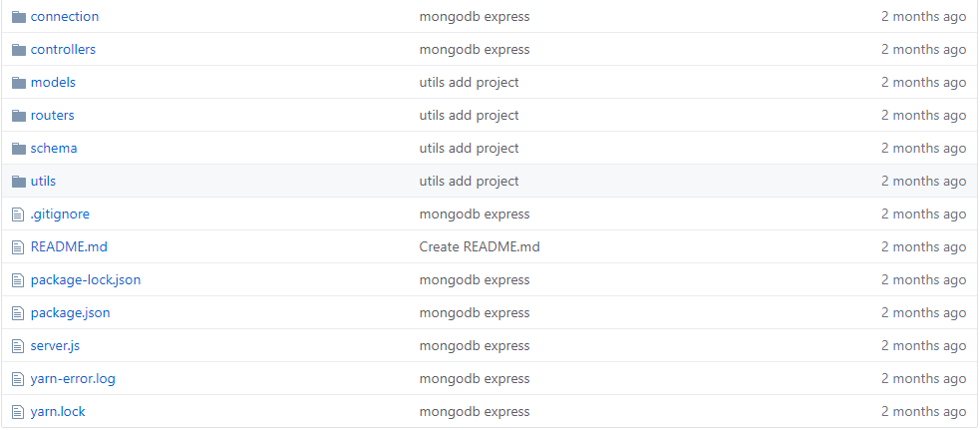Click the '2 months ago' timestamp for yarn.lock
Screen dimensions: 980x430
[x=924, y=411]
